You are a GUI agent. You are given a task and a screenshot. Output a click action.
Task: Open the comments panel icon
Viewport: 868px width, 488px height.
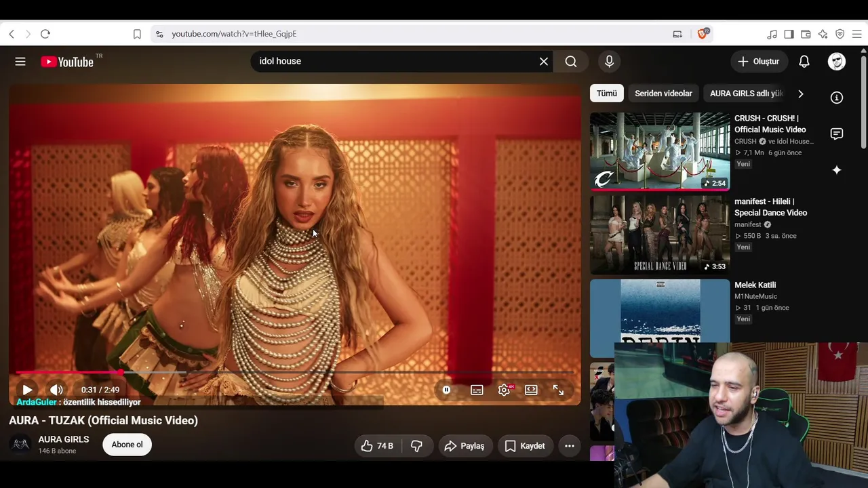pos(837,134)
